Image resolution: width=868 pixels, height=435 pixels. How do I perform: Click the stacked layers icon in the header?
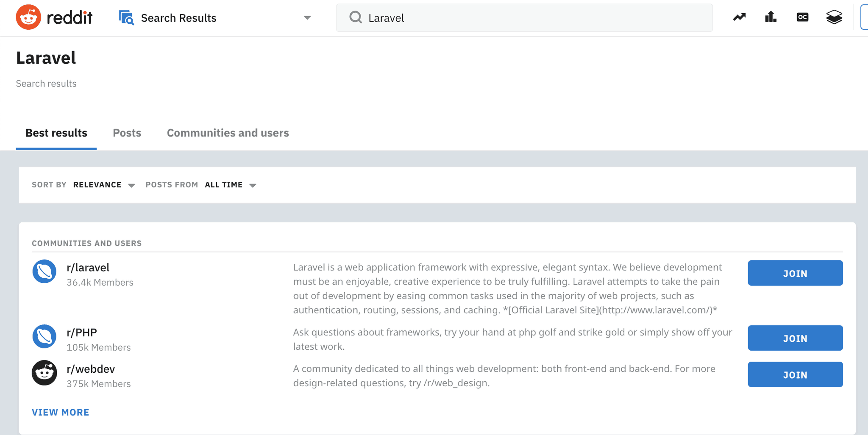[x=834, y=17]
